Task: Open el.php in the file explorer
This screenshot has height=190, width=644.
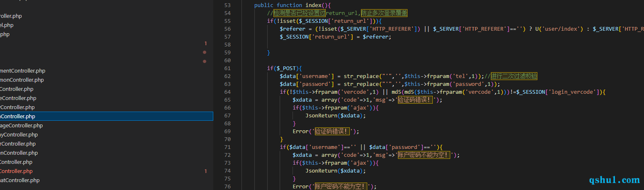Action: coord(7,25)
